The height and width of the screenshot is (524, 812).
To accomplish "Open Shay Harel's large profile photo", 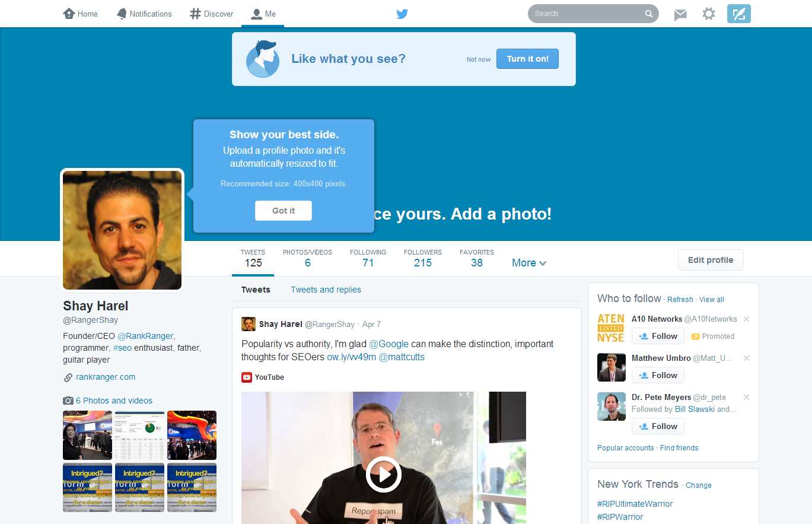I will (x=122, y=230).
